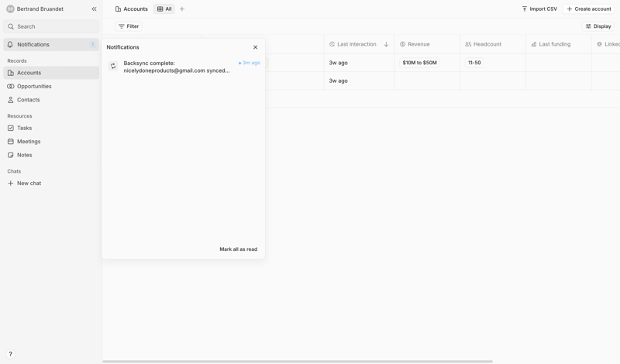Open the Display settings dropdown

tap(598, 26)
